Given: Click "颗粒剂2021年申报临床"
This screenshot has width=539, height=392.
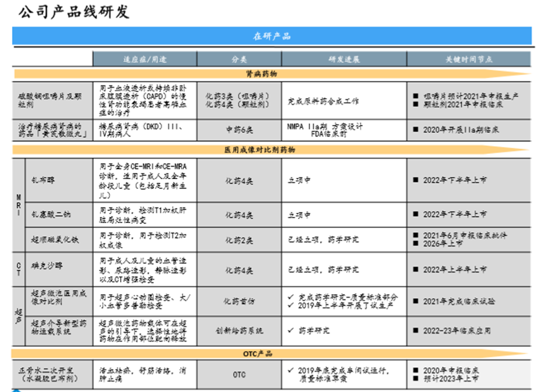Looking at the screenshot, I should pos(463,105).
